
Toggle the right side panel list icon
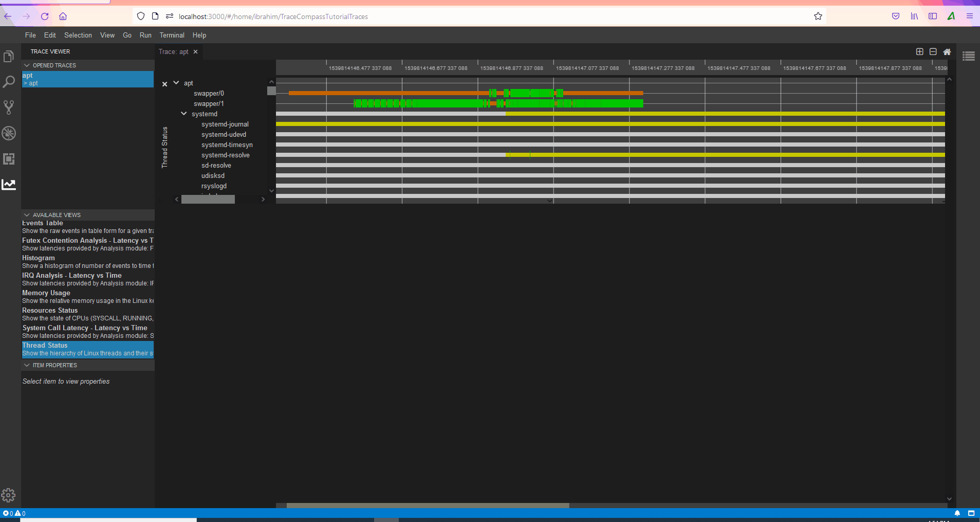[969, 56]
